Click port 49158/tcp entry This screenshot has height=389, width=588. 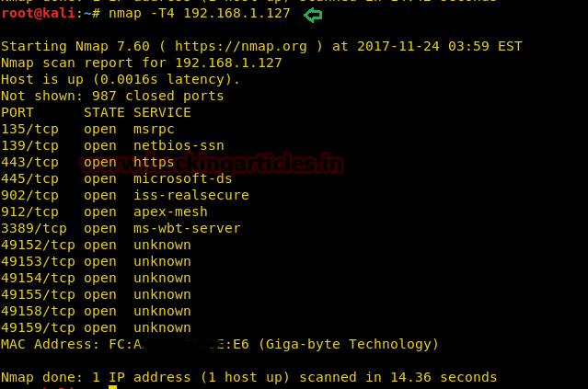click(x=96, y=311)
